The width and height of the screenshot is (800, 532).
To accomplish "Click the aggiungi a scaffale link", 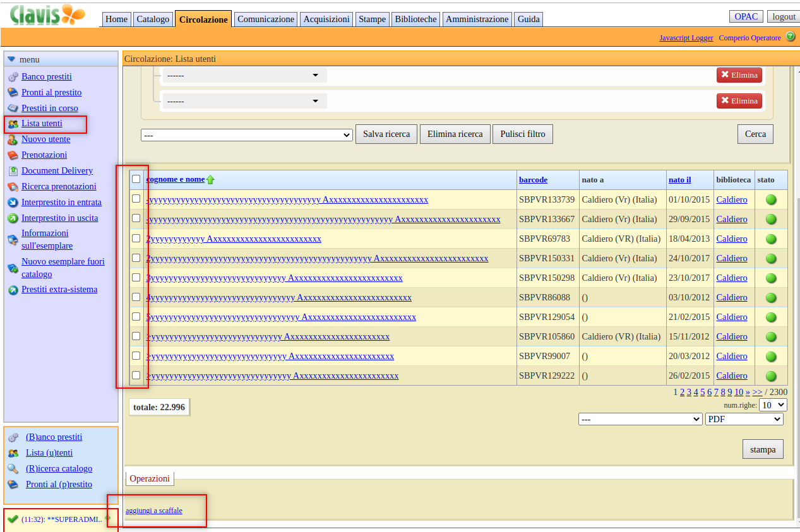I will (x=154, y=511).
